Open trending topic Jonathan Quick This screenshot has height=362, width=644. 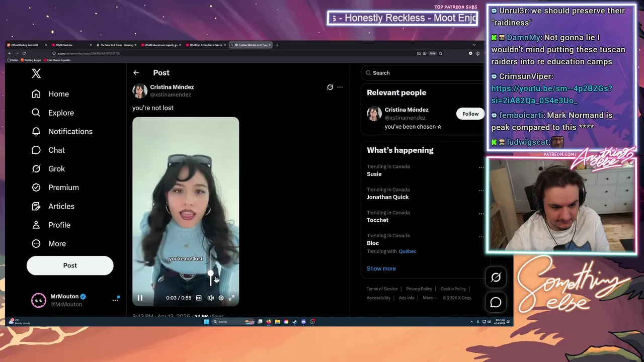coord(388,197)
